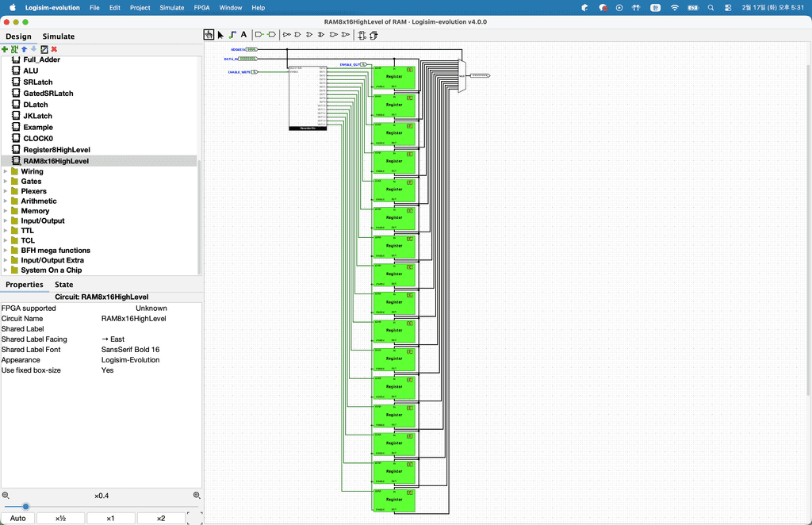Set zoom with the ×2 button

(x=160, y=518)
